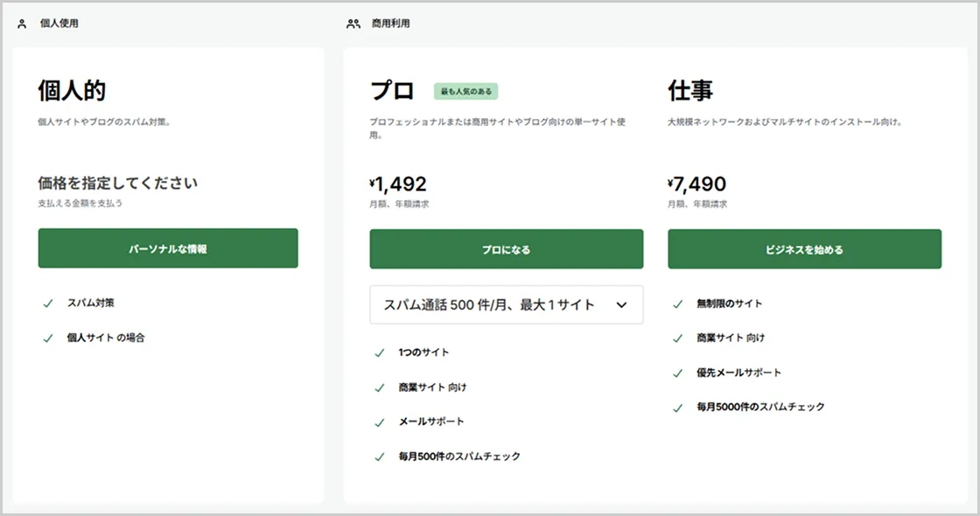Image resolution: width=980 pixels, height=516 pixels.
Task: Click the group 商用利用 icon
Action: point(353,24)
